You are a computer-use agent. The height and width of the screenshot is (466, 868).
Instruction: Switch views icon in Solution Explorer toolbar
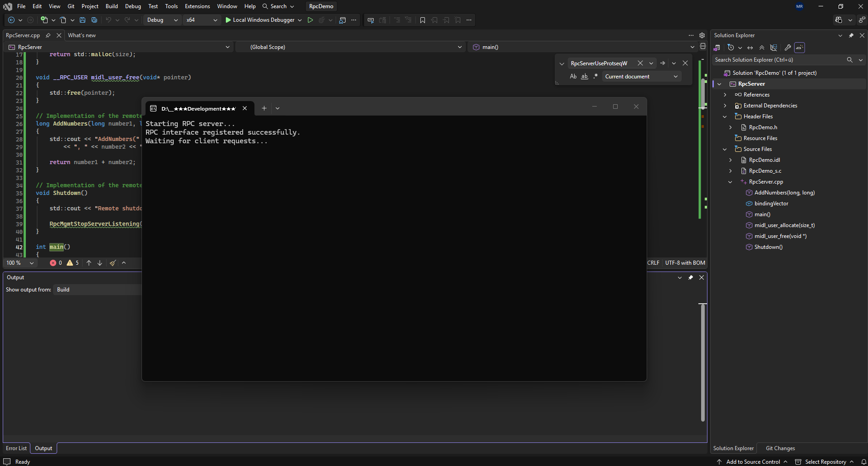(x=717, y=48)
